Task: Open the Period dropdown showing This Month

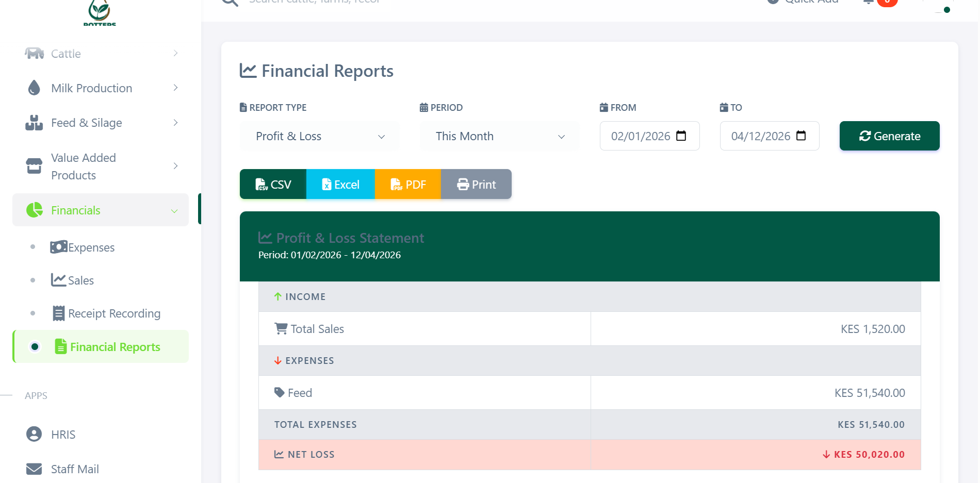Action: 499,136
